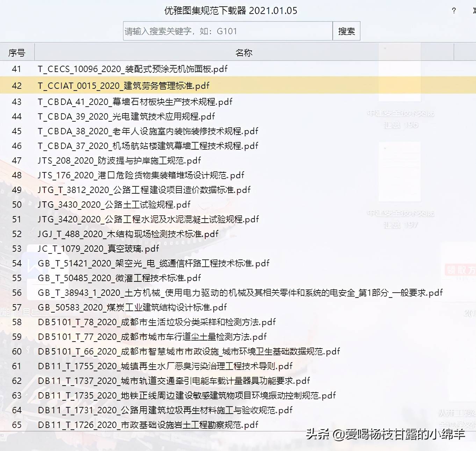Select DB11_T_1737_2020_城市轨道交通牵引电能车载计量器具功能要求.pdf

click(174, 381)
